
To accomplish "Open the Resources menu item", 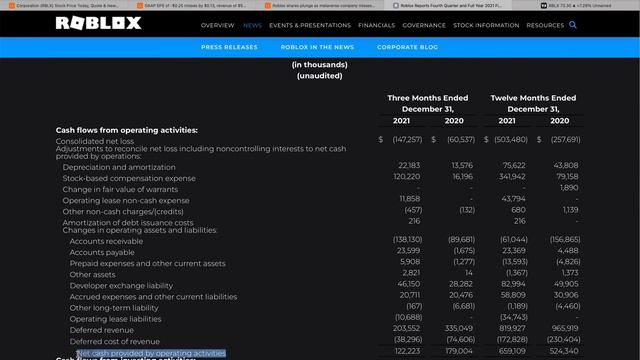I will (545, 25).
